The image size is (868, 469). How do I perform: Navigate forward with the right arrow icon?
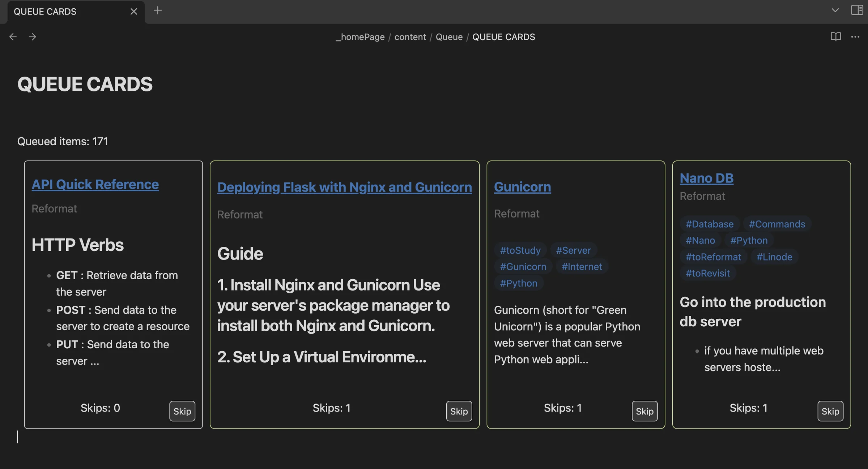pyautogui.click(x=32, y=36)
